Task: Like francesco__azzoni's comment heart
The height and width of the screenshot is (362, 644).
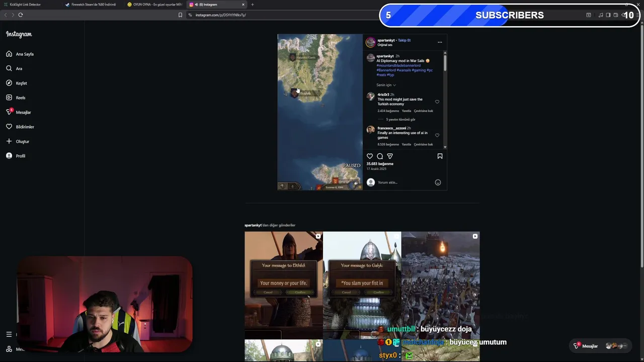Action: pyautogui.click(x=437, y=135)
